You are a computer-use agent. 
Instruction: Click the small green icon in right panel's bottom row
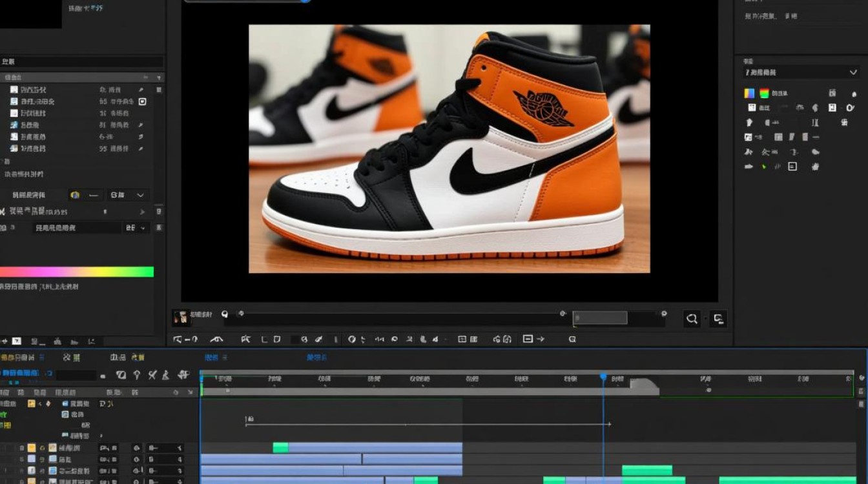764,166
